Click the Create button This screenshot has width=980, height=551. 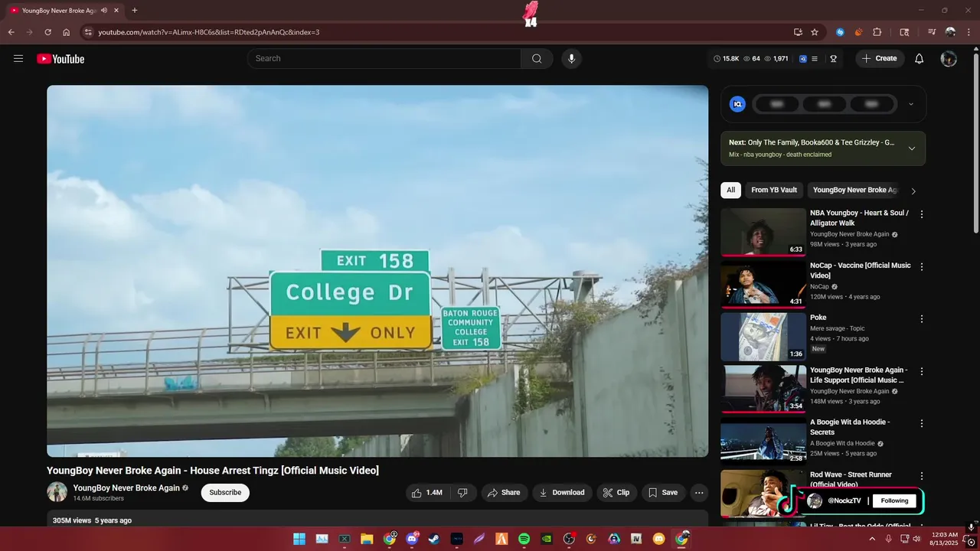point(880,58)
